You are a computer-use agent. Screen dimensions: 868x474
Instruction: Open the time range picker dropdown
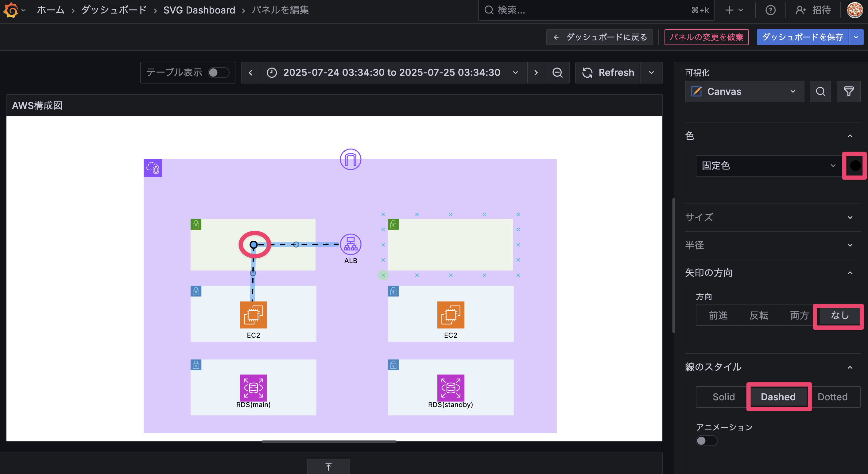pos(393,72)
